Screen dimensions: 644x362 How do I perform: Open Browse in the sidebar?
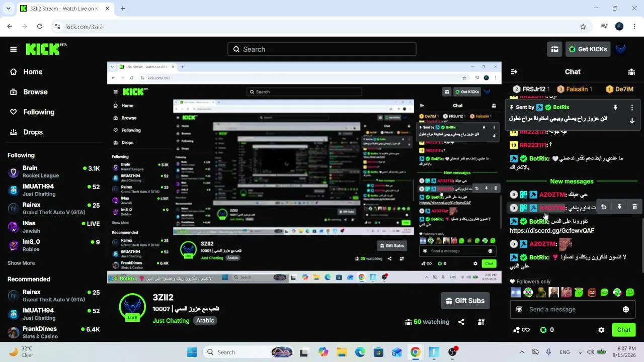[x=35, y=92]
